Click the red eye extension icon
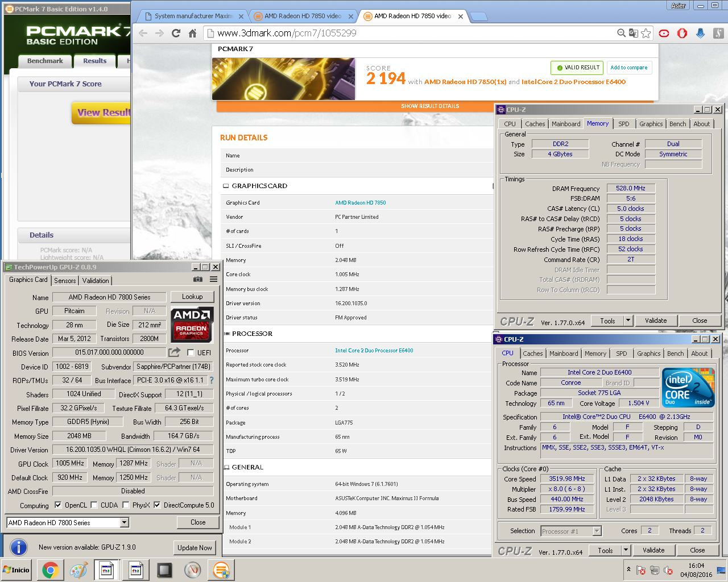 point(664,33)
